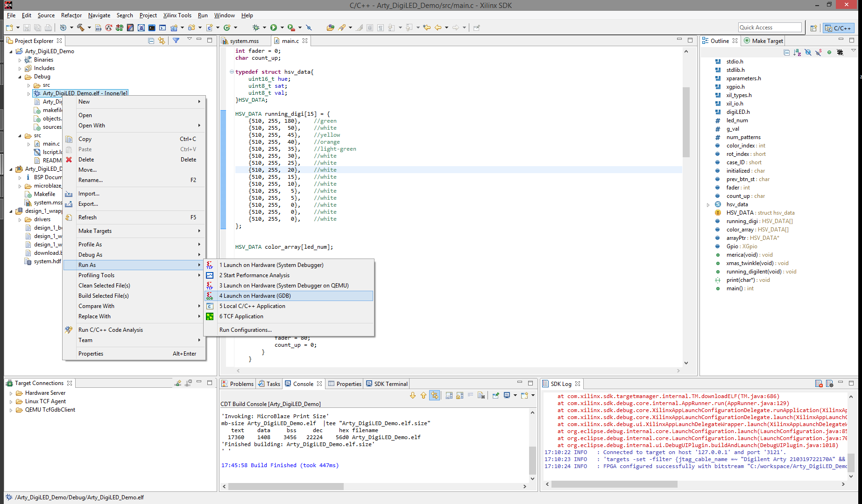
Task: Click the Save icon in toolbar
Action: point(27,28)
